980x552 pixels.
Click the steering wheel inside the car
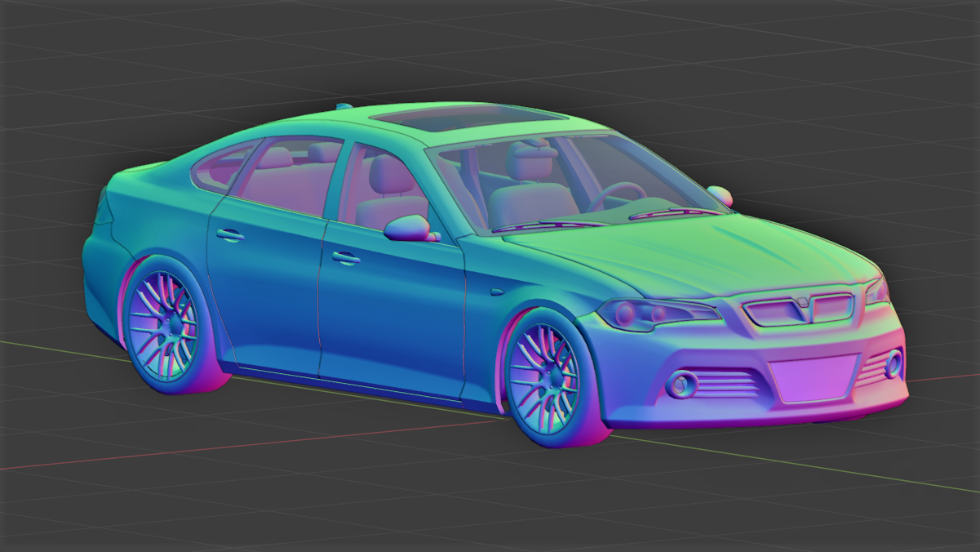pyautogui.click(x=617, y=197)
